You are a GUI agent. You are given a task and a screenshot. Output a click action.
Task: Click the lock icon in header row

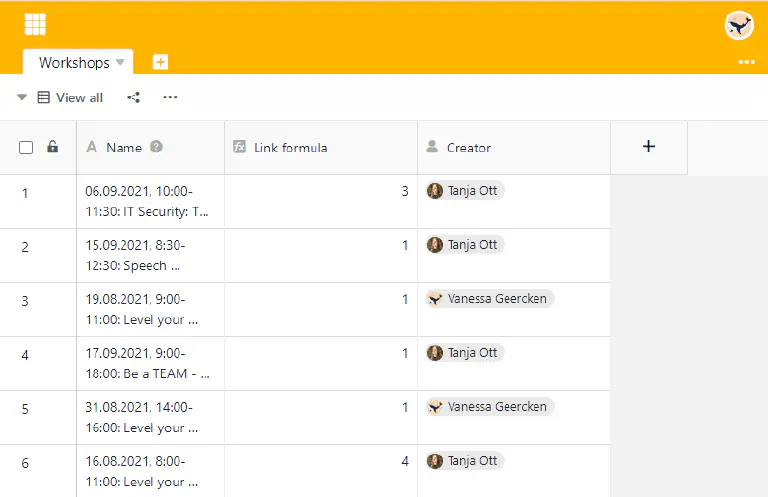pyautogui.click(x=53, y=147)
